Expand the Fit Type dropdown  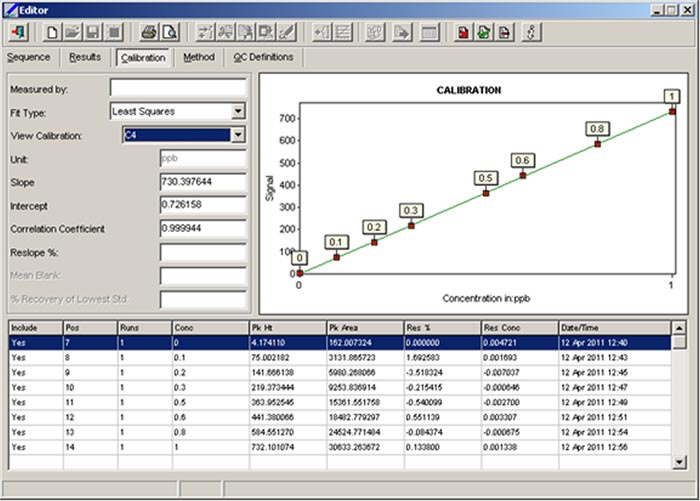point(237,111)
